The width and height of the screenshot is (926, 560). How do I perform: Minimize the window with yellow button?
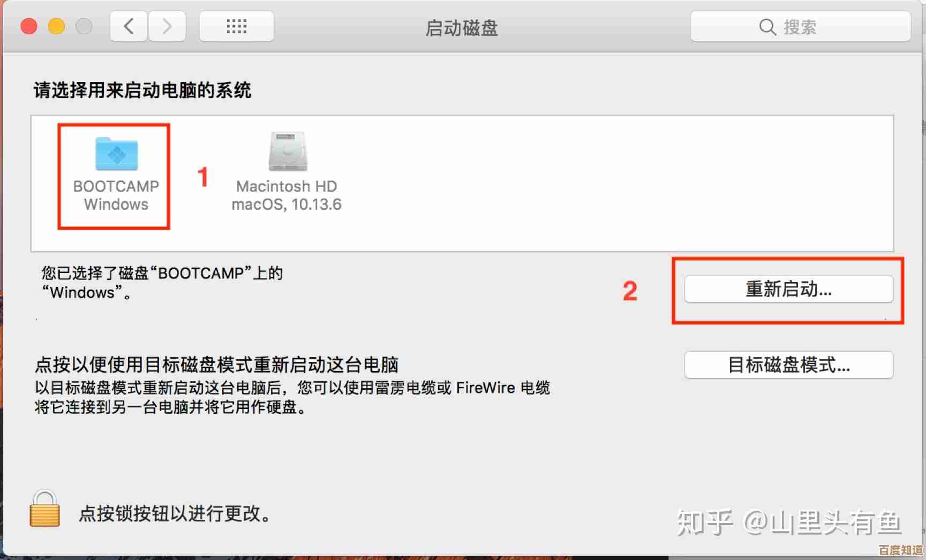pos(56,26)
